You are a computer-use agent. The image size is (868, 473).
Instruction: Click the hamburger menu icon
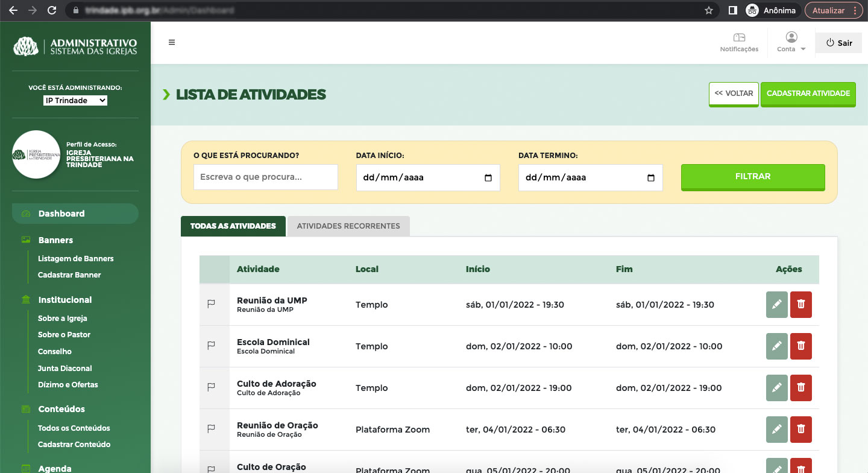[172, 42]
